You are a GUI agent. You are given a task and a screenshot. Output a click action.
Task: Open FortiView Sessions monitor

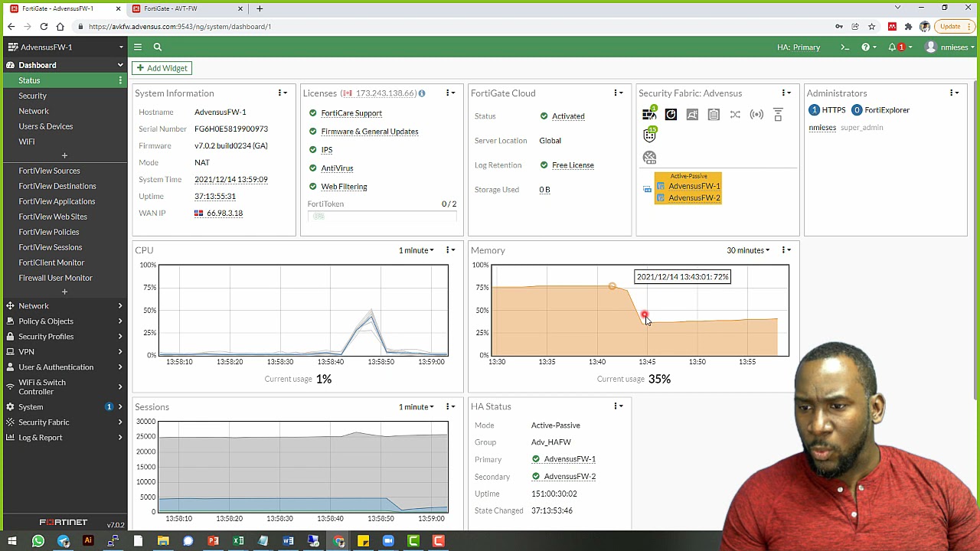click(x=50, y=247)
